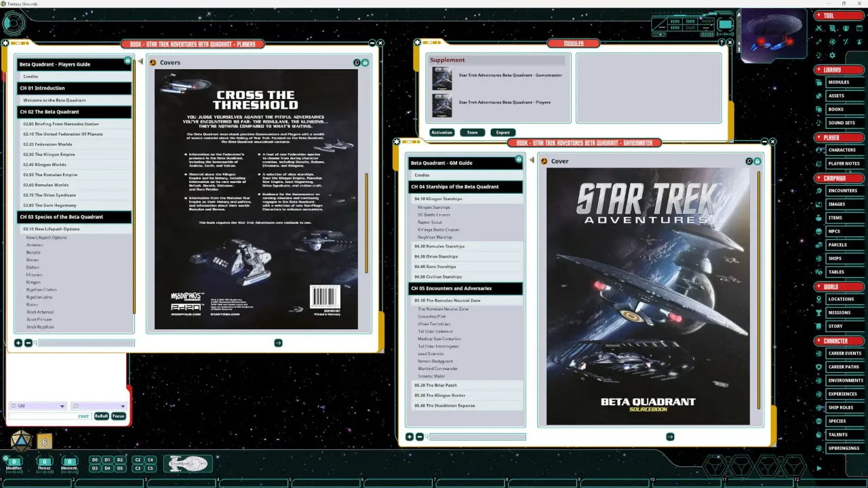Screen dimensions: 868x488
Task: Open the Images sidebar icon
Action: (x=819, y=204)
